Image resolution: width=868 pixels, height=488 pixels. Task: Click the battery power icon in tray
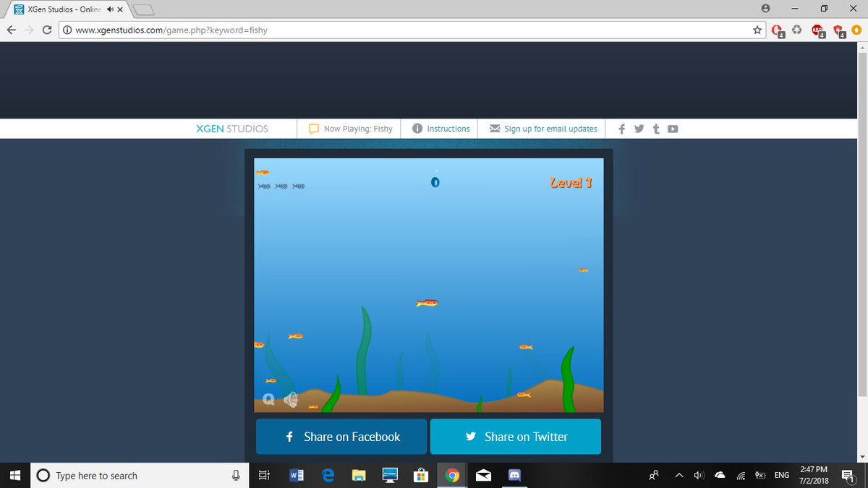pos(760,475)
